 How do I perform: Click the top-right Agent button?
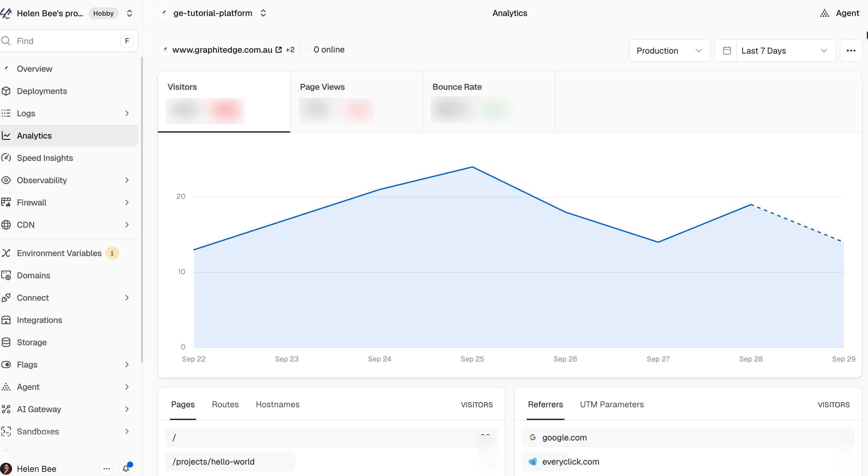click(840, 13)
